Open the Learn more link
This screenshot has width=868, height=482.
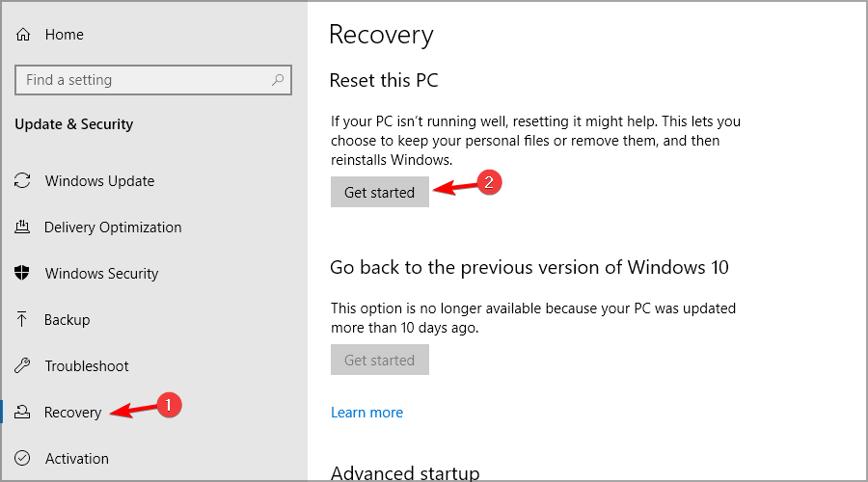click(x=367, y=413)
